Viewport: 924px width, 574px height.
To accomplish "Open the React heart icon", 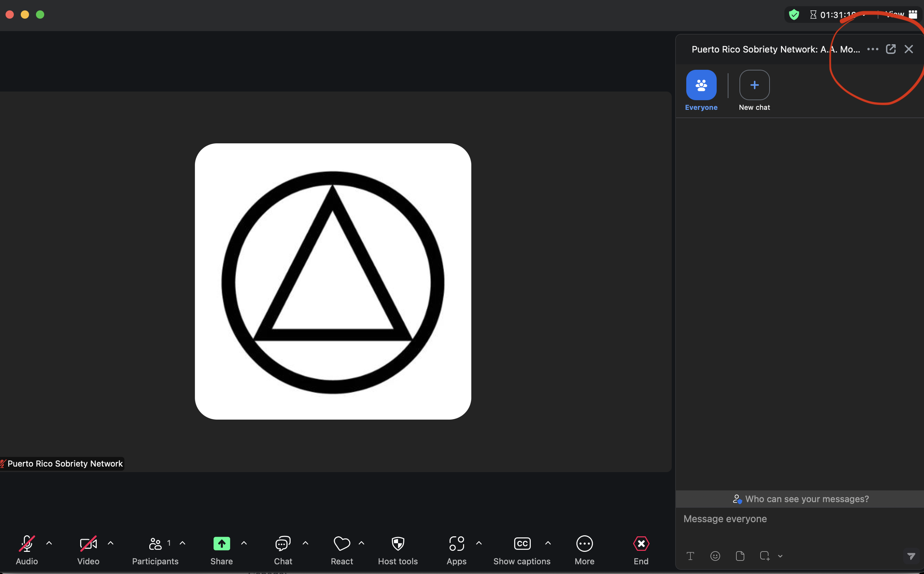I will 342,544.
